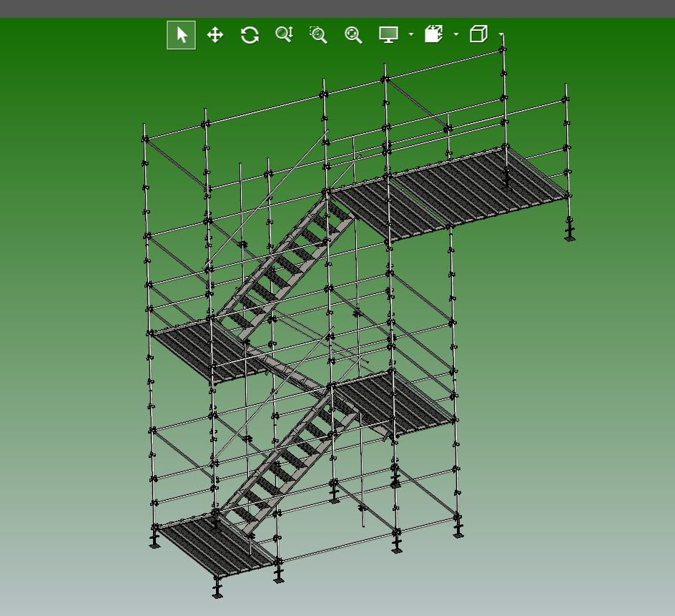
Task: Open the display style monitor icon
Action: click(388, 34)
